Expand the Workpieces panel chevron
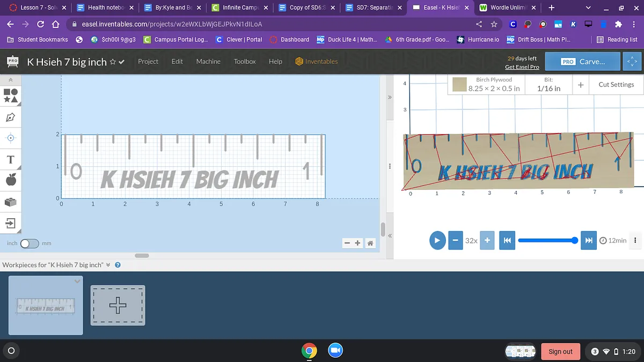Viewport: 644px width, 362px height. [108, 265]
